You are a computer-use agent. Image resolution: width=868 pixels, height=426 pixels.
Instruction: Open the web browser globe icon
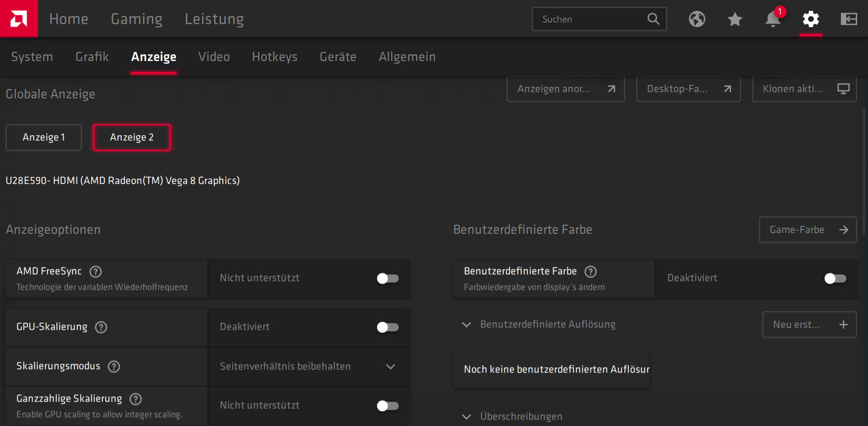click(x=697, y=19)
